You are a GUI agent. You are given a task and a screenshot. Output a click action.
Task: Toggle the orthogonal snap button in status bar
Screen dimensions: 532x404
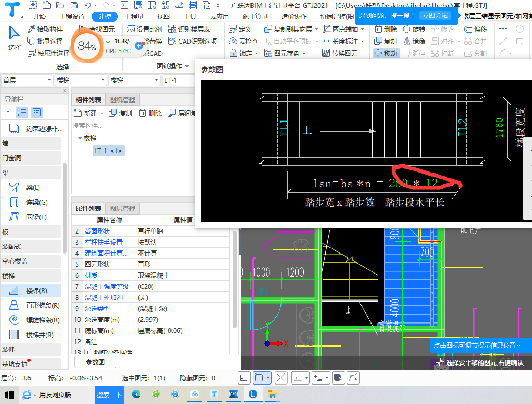coord(244,378)
